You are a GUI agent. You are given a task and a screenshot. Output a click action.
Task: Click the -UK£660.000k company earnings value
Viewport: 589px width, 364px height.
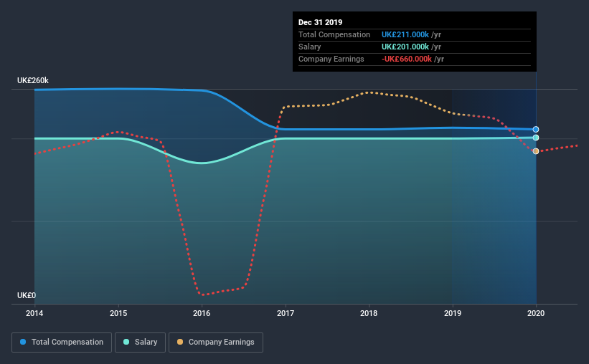pyautogui.click(x=407, y=59)
